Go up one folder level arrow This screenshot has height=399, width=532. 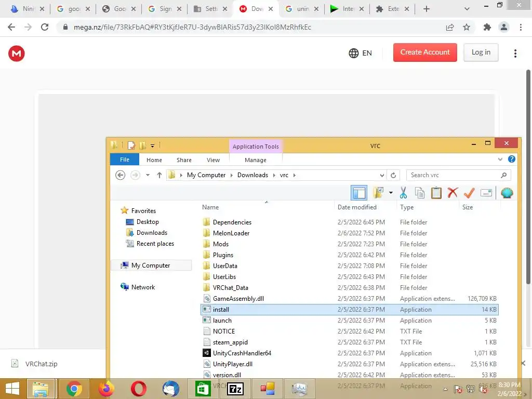[159, 175]
